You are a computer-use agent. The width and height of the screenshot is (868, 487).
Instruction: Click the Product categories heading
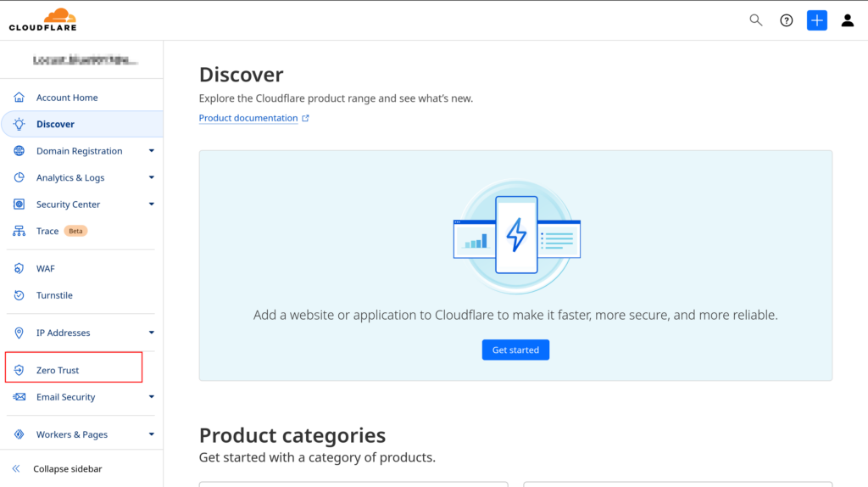coord(292,435)
